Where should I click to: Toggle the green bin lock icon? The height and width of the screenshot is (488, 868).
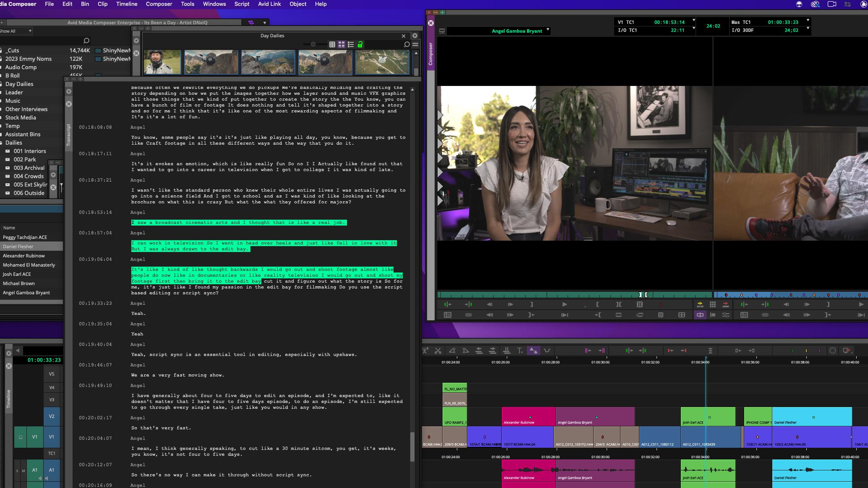click(360, 44)
